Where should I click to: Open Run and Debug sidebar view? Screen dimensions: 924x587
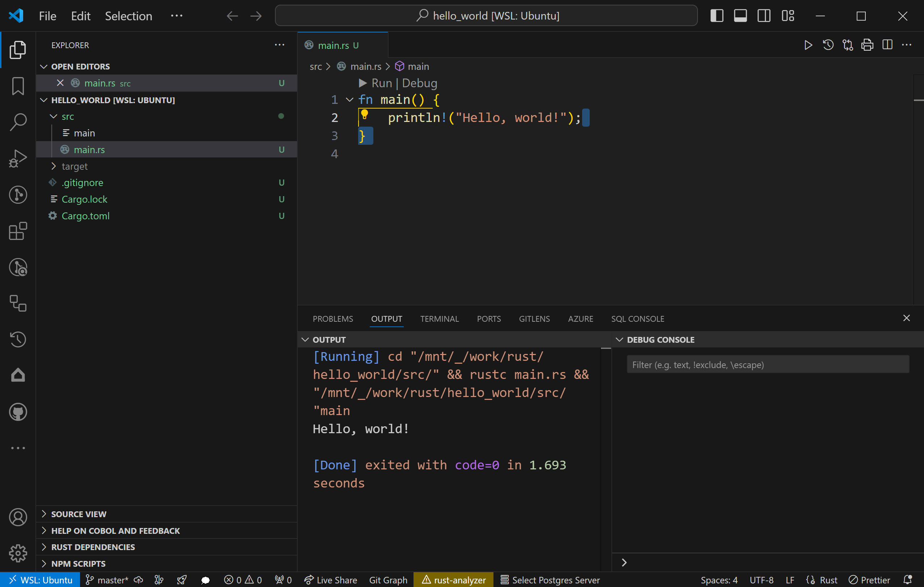tap(18, 158)
